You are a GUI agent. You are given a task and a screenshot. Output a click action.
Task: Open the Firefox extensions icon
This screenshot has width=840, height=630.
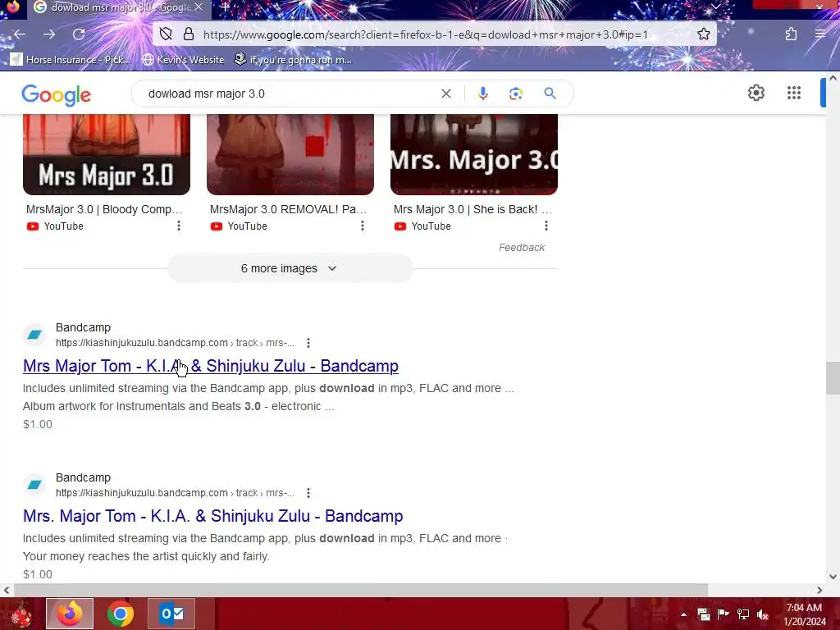[791, 34]
